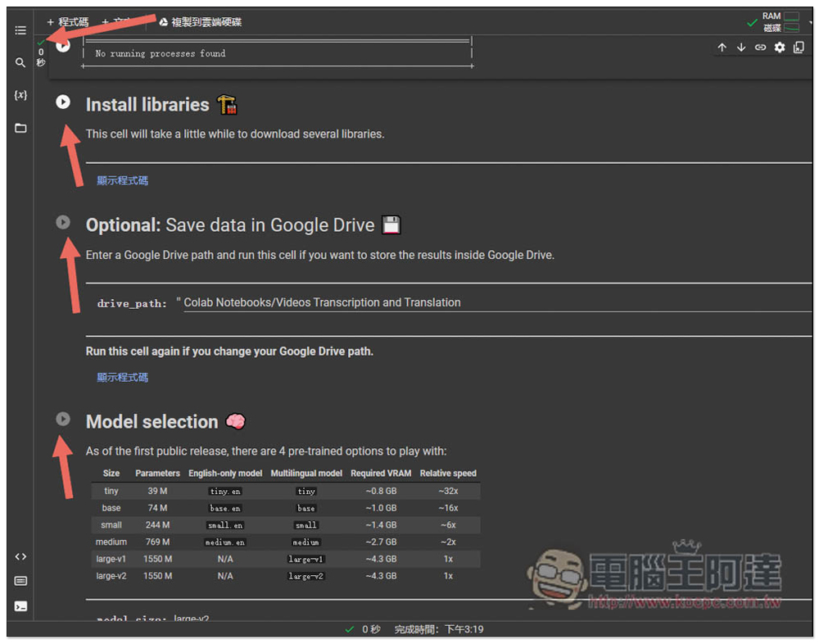Move cell up with arrow icon
819x644 pixels.
point(722,48)
